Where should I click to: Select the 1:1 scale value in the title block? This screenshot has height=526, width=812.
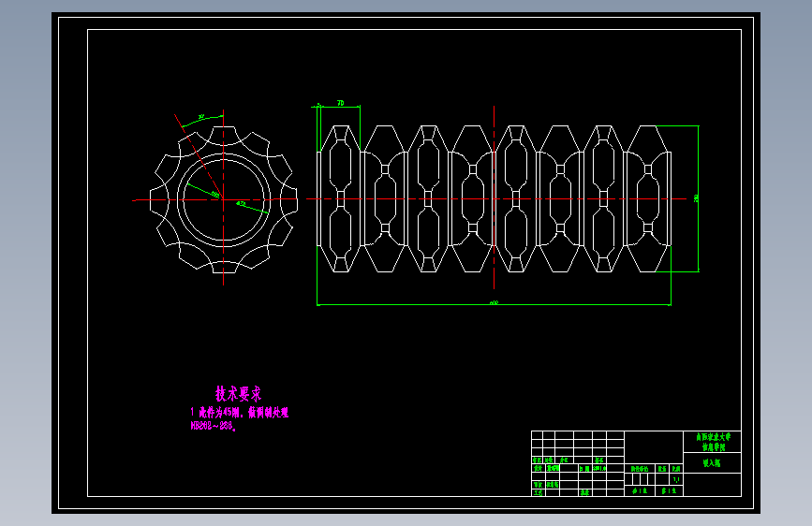pos(676,480)
